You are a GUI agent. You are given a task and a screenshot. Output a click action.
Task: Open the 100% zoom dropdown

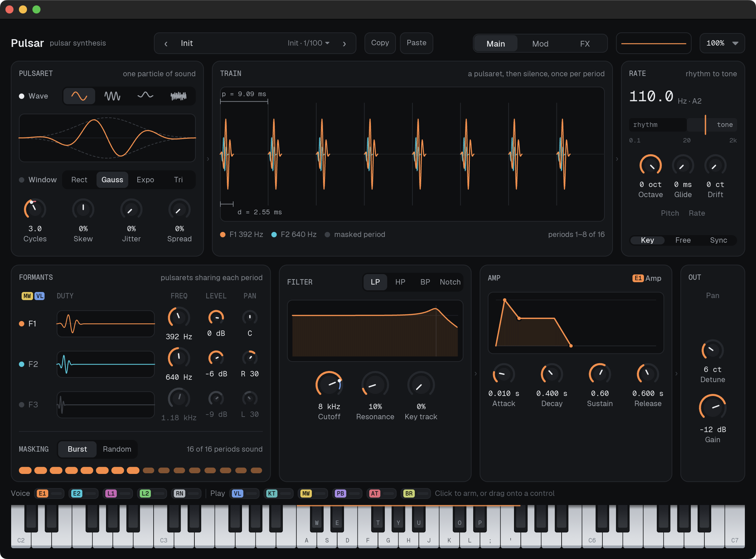tap(722, 43)
